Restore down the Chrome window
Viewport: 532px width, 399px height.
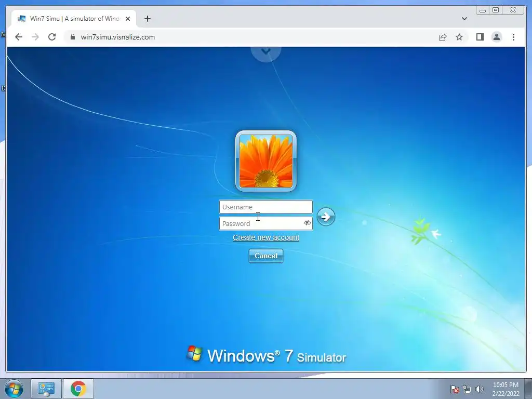tap(496, 10)
